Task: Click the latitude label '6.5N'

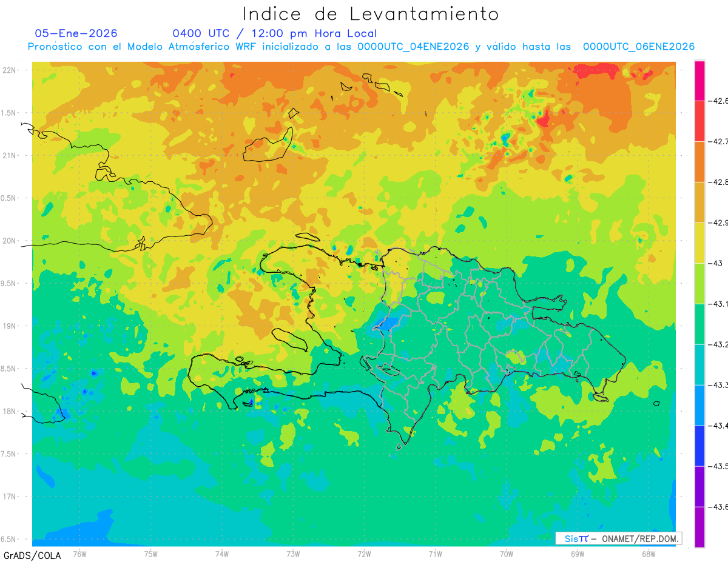Action: pyautogui.click(x=9, y=539)
